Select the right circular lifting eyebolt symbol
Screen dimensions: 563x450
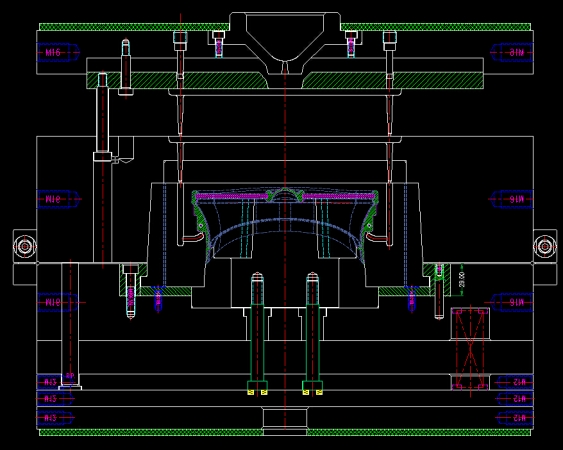click(545, 247)
